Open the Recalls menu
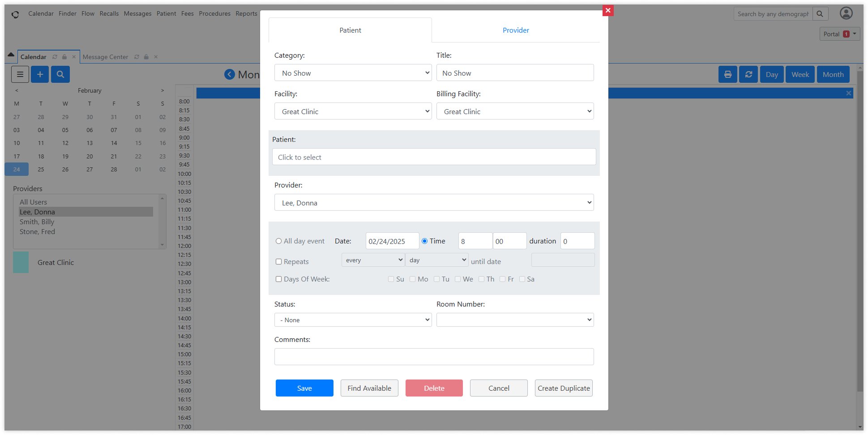 tap(109, 13)
